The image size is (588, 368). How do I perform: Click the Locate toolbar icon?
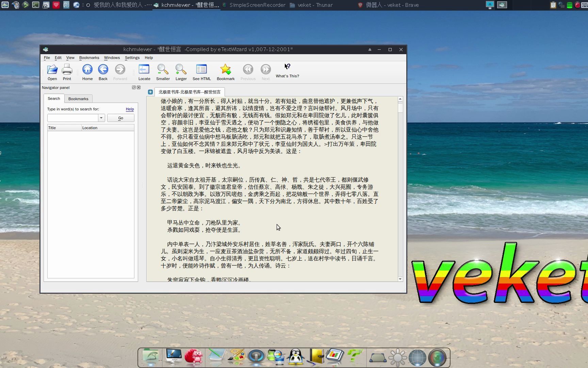(144, 72)
